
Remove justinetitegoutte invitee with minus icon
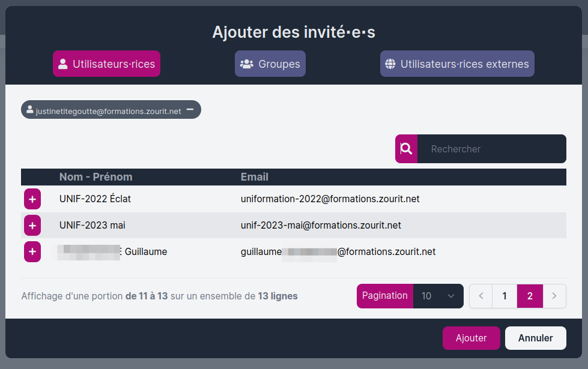pos(190,110)
